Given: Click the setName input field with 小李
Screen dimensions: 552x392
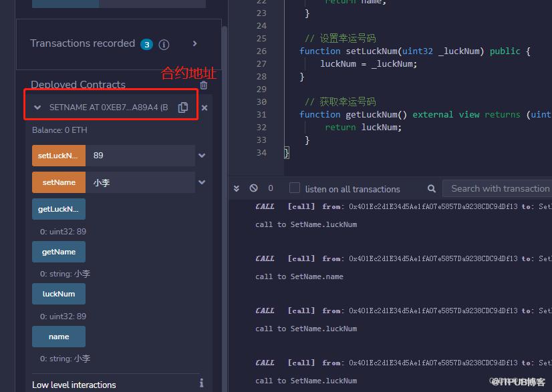Looking at the screenshot, I should click(140, 182).
